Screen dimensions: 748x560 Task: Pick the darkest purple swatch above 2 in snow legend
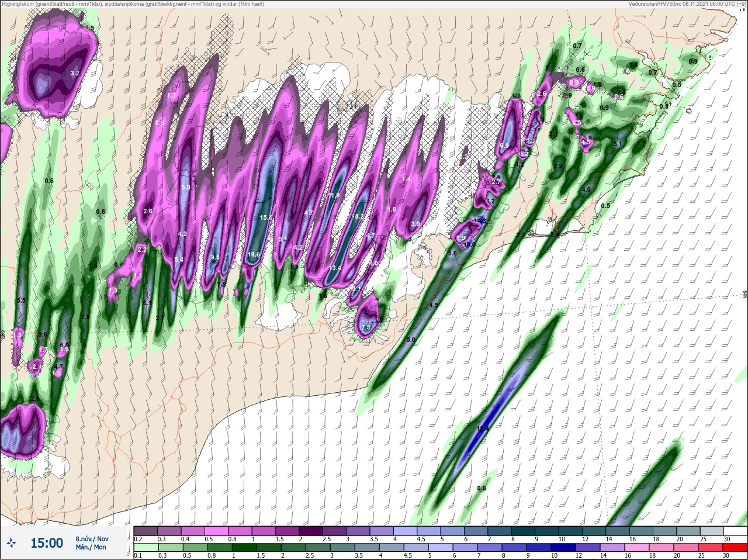click(x=311, y=531)
